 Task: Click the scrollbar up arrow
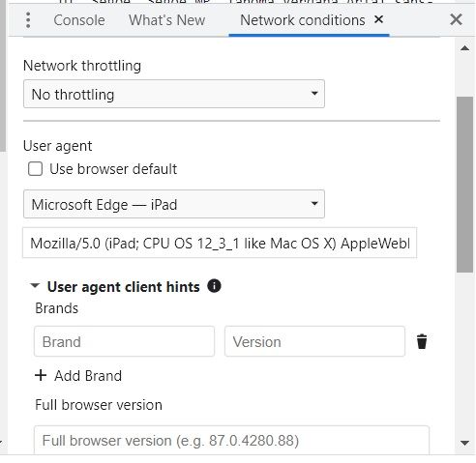464,48
